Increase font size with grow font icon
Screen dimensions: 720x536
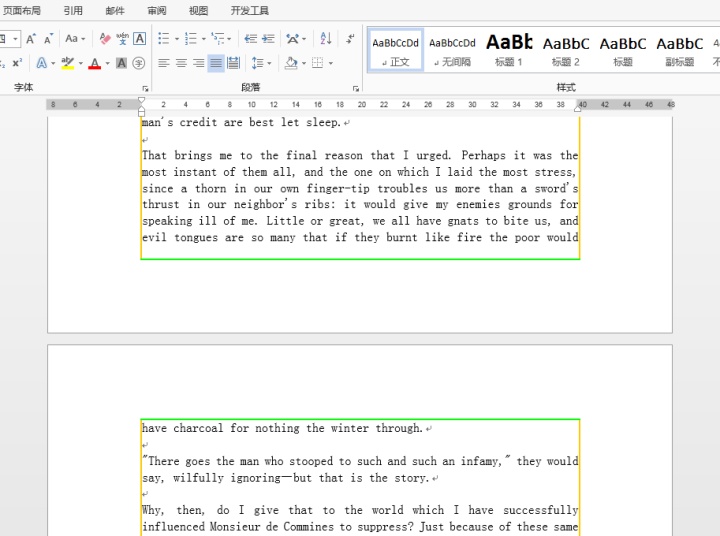[31, 39]
